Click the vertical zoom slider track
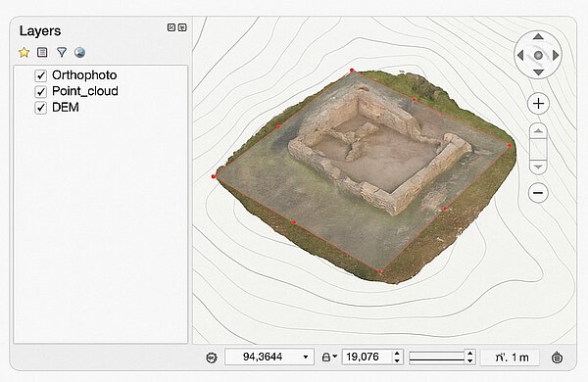Image resolution: width=588 pixels, height=382 pixels. [538, 149]
